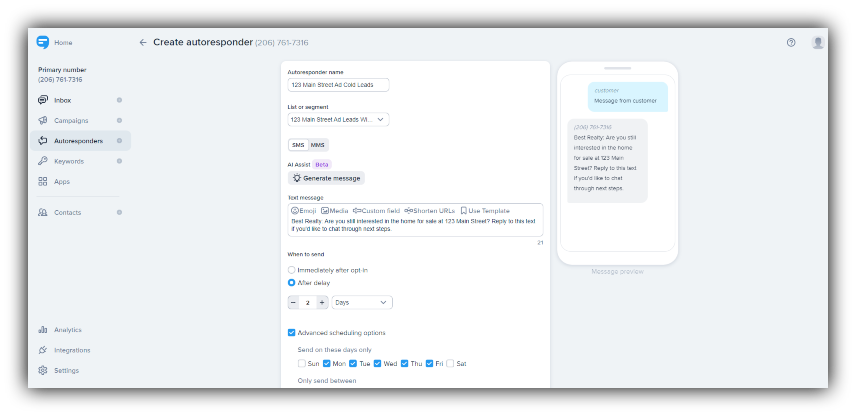Screen dimensions: 856x416
Task: Expand the List or segment dropdown
Action: tap(338, 119)
